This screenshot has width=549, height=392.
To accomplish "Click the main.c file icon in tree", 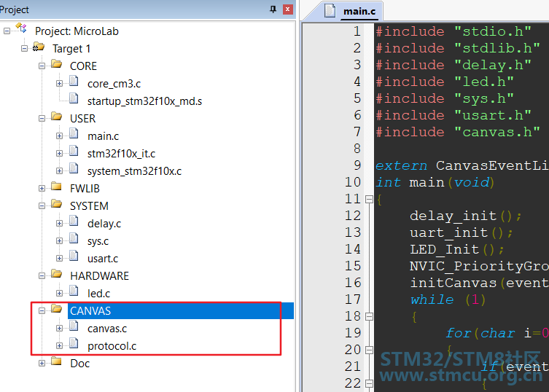I will (x=74, y=133).
